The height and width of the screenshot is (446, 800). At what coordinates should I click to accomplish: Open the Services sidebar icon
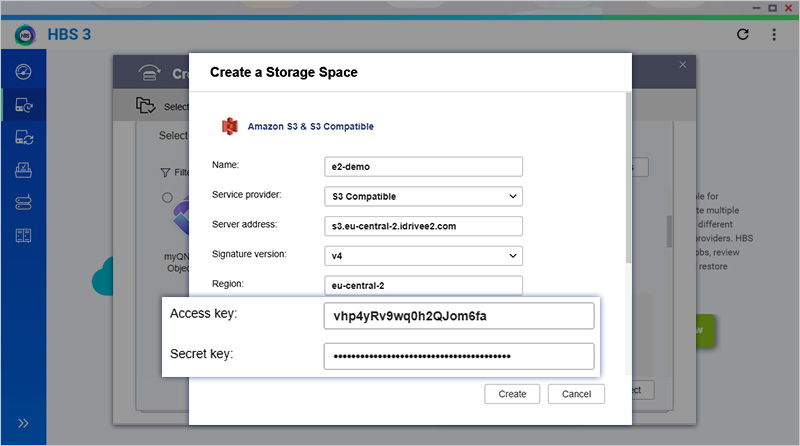click(x=23, y=170)
